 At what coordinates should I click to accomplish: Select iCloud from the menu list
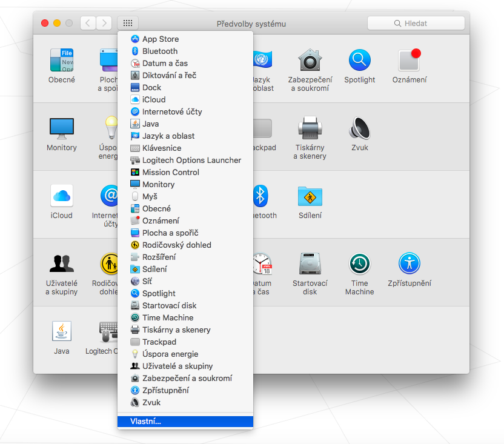click(185, 100)
